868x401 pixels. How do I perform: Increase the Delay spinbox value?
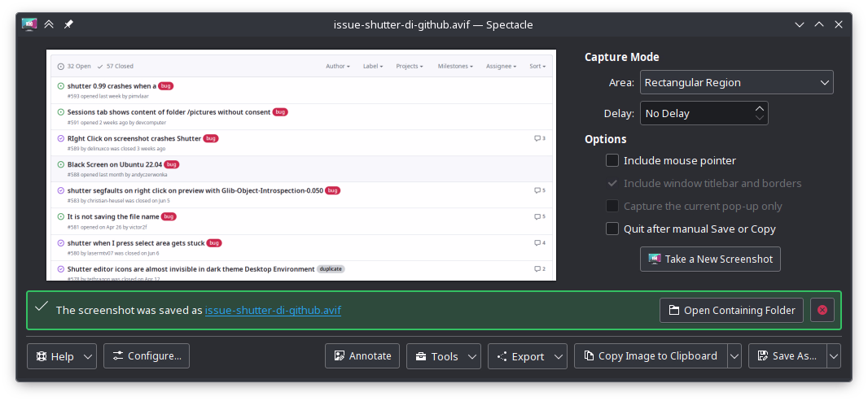(760, 108)
